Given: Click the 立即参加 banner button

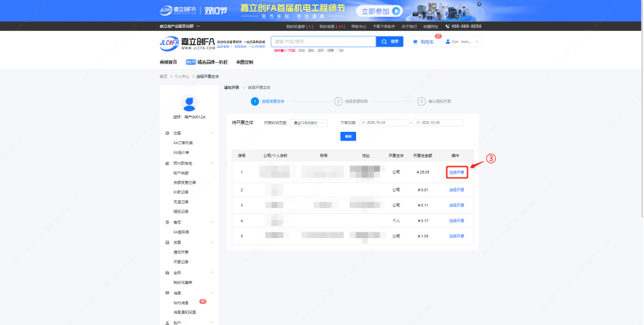Looking at the screenshot, I should tap(380, 12).
